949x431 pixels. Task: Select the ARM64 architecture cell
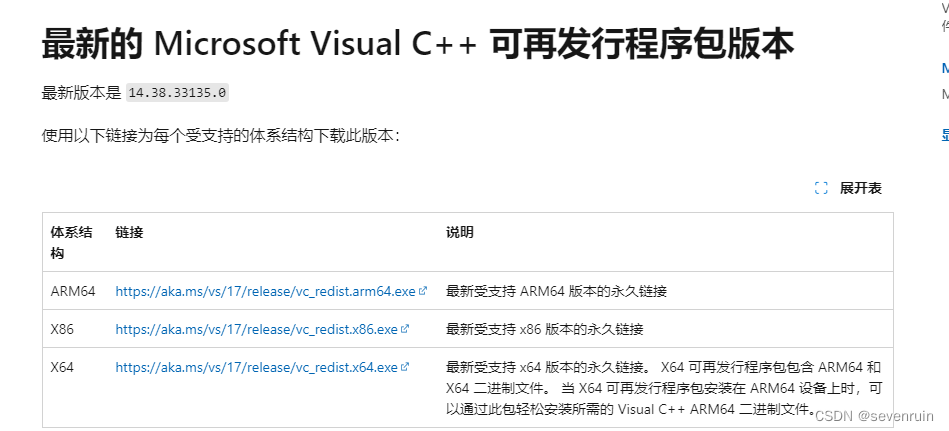(x=73, y=291)
